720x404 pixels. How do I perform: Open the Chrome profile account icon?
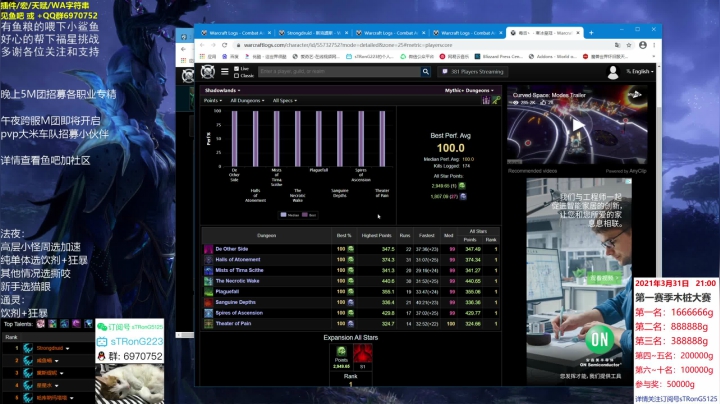[x=643, y=45]
